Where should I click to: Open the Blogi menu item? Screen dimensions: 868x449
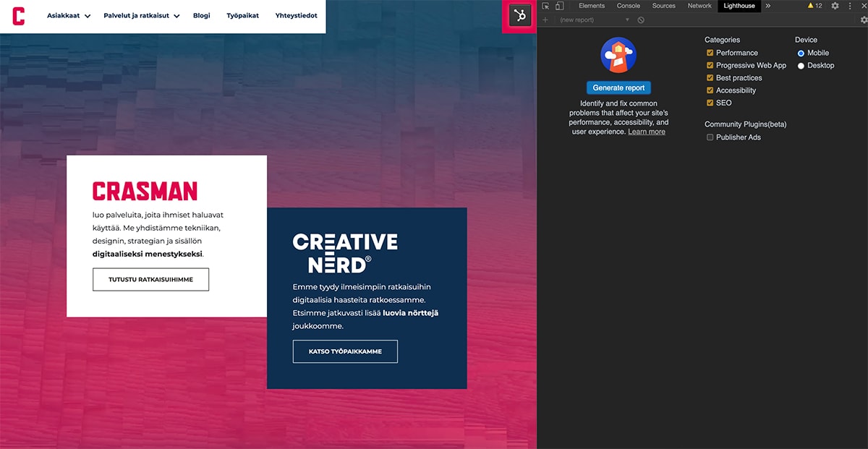[x=202, y=15]
